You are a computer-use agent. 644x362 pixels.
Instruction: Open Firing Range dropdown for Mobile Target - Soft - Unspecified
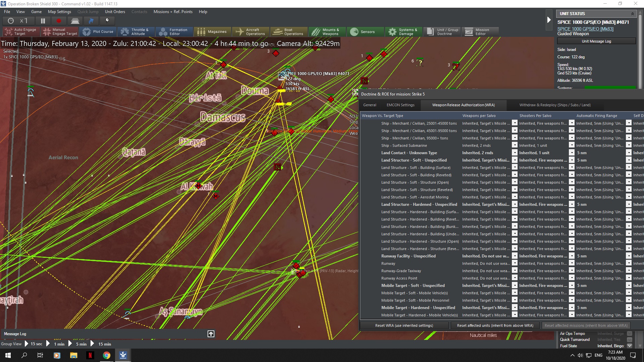click(629, 285)
